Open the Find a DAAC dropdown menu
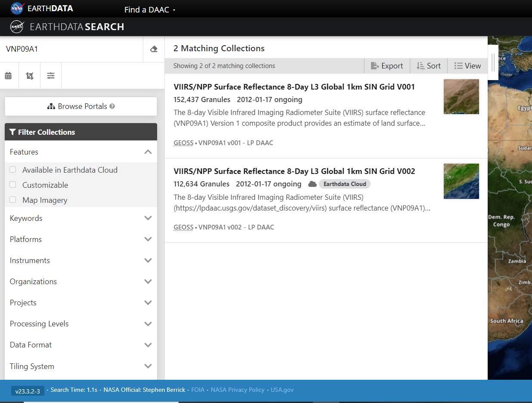Screen dimensions: 532x403 (x=150, y=9)
